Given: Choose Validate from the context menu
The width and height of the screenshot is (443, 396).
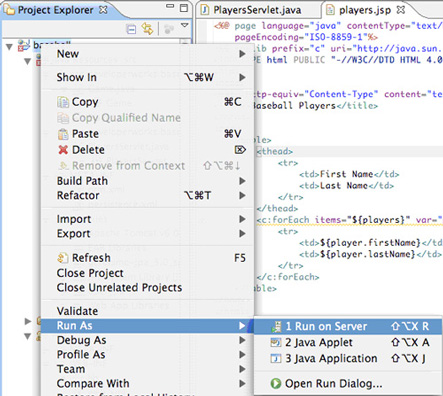Looking at the screenshot, I should (147, 311).
